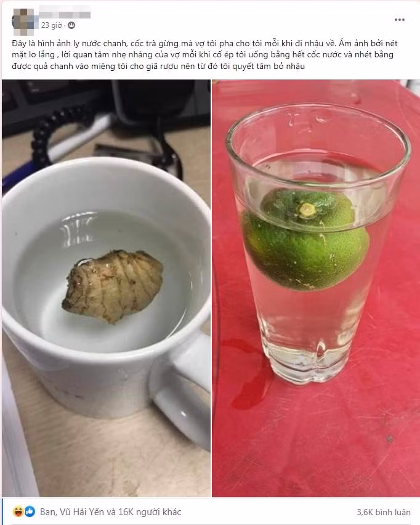Open the ginger mug photo
This screenshot has width=420, height=525.
(x=106, y=288)
